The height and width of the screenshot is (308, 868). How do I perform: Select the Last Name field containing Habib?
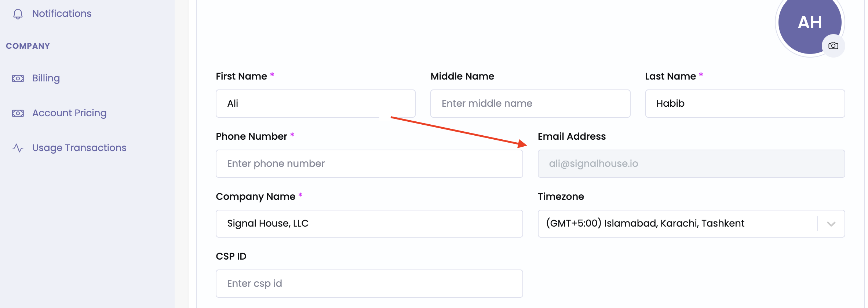pyautogui.click(x=745, y=104)
